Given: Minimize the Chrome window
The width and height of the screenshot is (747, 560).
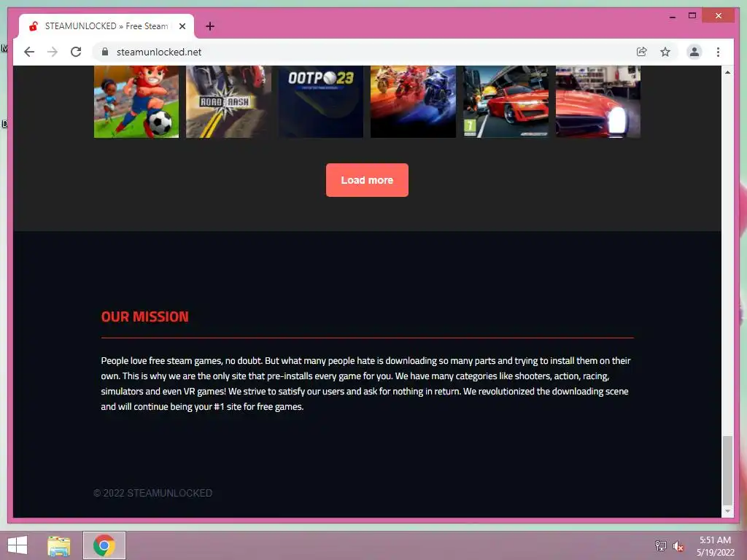Looking at the screenshot, I should click(x=672, y=16).
